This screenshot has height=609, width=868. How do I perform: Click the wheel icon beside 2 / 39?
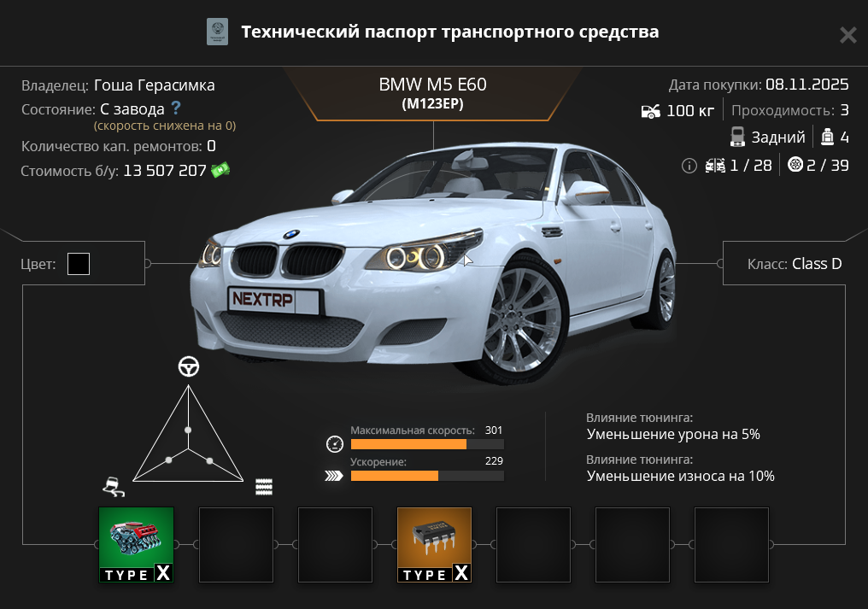point(795,166)
